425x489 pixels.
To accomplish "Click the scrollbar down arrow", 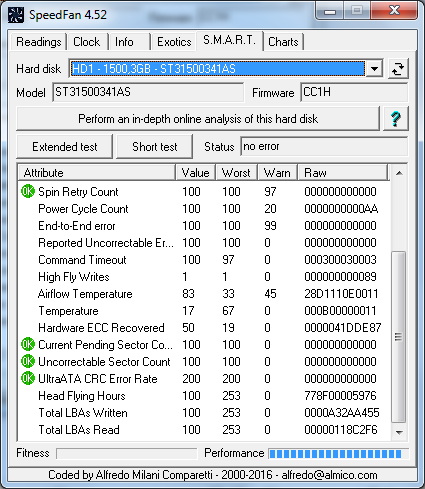I will 399,432.
